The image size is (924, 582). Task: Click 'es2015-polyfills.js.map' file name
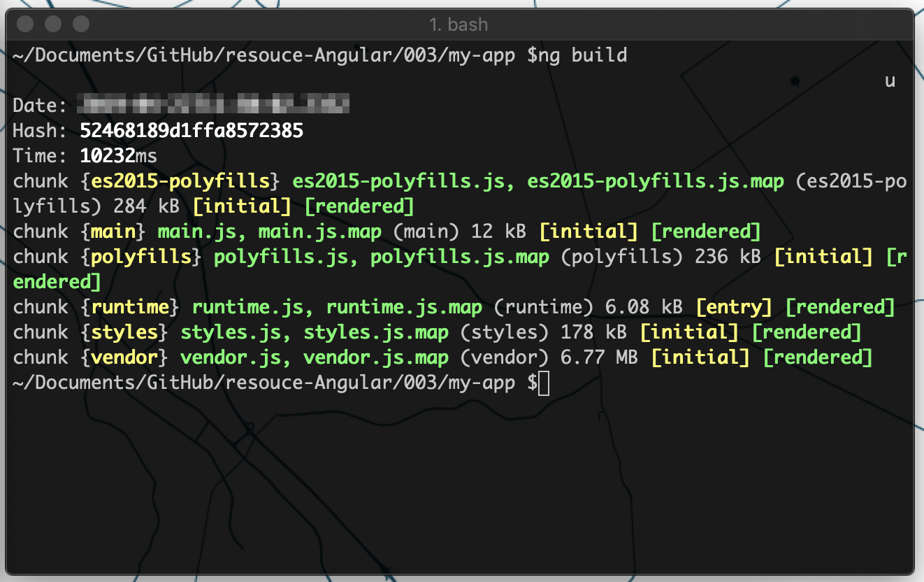coord(656,181)
